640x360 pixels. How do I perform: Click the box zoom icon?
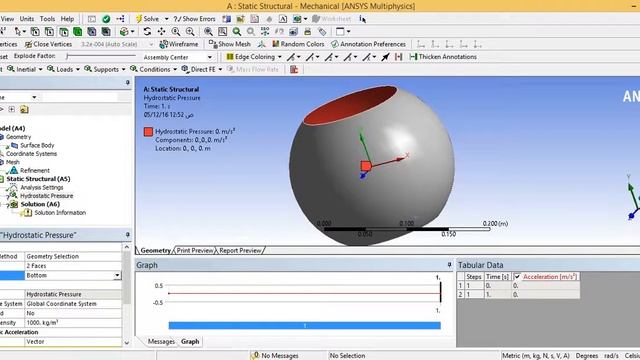pyautogui.click(x=222, y=31)
